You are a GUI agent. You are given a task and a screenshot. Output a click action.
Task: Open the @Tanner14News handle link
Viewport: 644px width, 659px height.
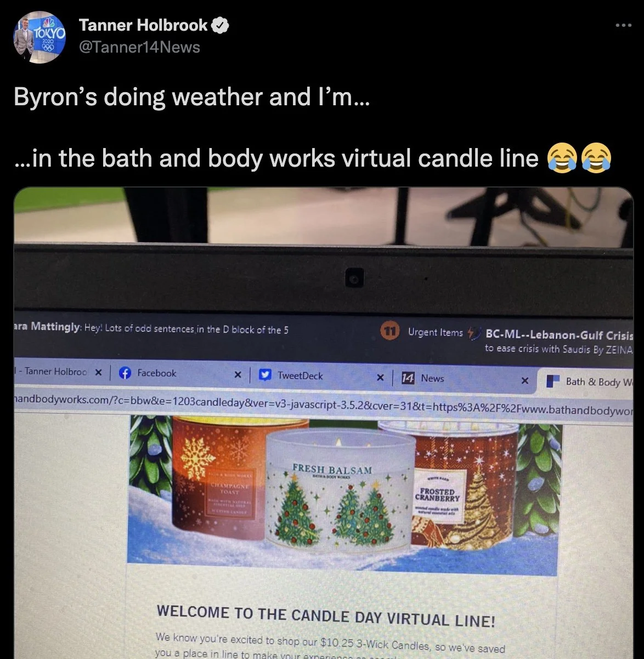coord(139,47)
